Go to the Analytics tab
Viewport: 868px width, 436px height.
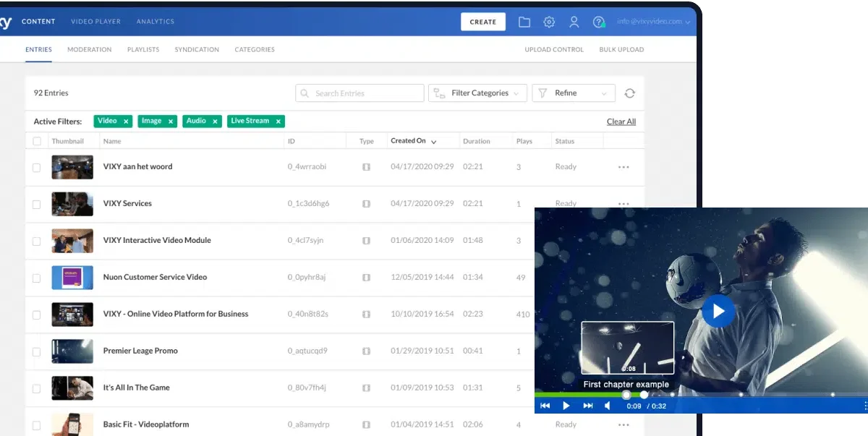coord(156,22)
